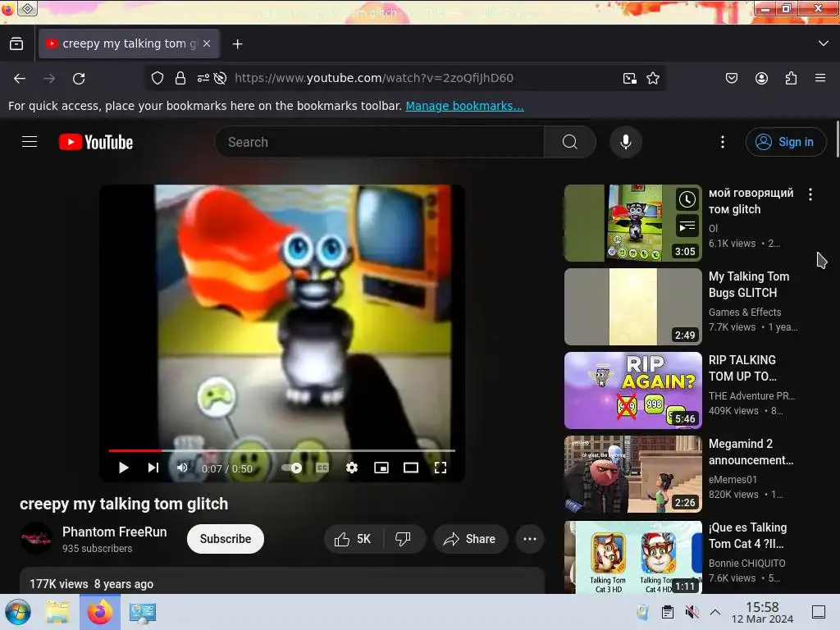The height and width of the screenshot is (630, 840).
Task: Open My Talking Tom Bugs GLITCH thumbnail
Action: coord(633,307)
